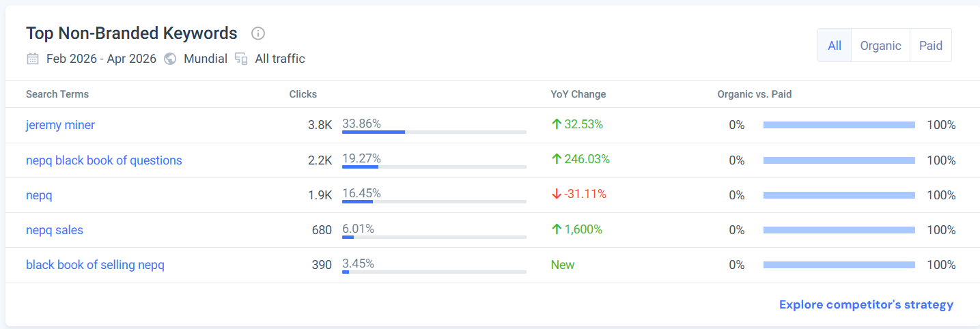Click the Clicks column header

303,94
